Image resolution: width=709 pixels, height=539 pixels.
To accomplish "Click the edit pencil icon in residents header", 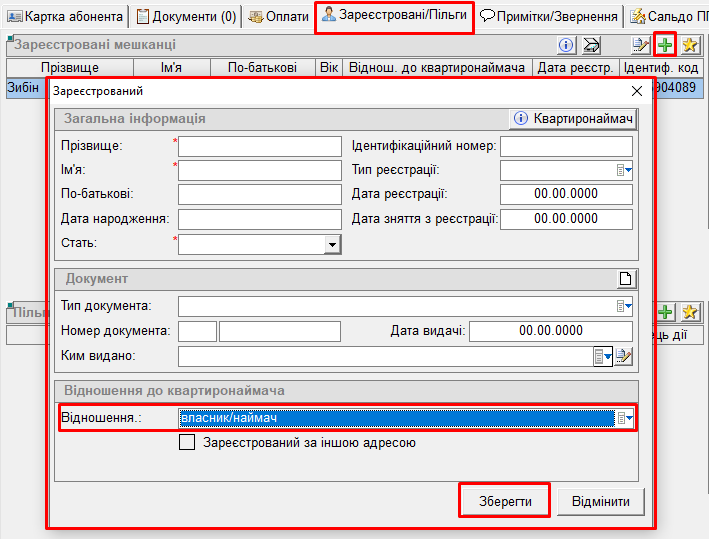I will pyautogui.click(x=641, y=45).
